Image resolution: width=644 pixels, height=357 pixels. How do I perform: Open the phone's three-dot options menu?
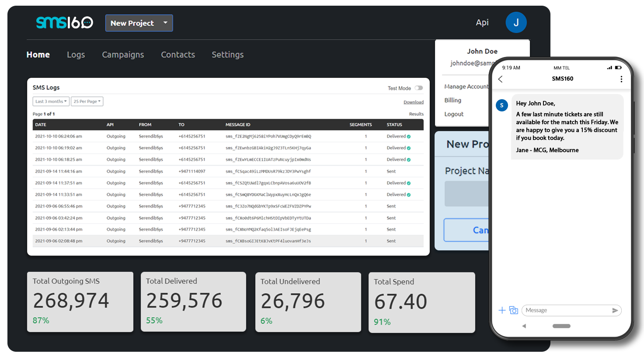click(621, 79)
